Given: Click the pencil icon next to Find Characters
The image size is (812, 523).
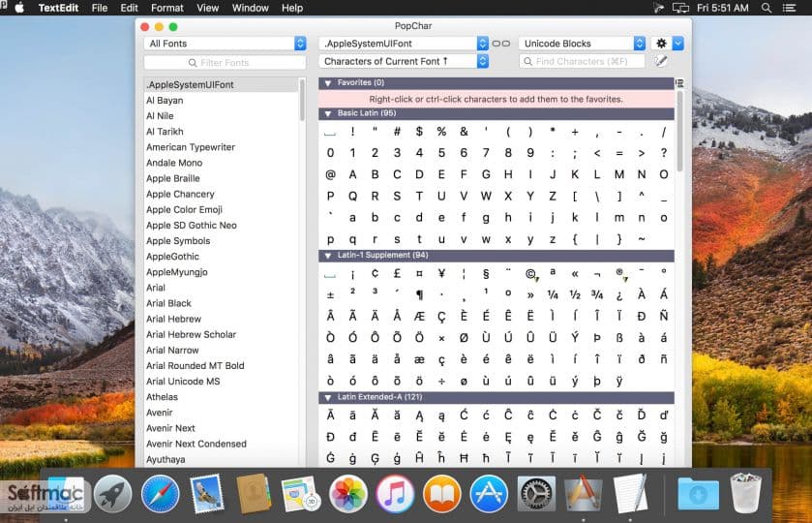Looking at the screenshot, I should tap(660, 61).
